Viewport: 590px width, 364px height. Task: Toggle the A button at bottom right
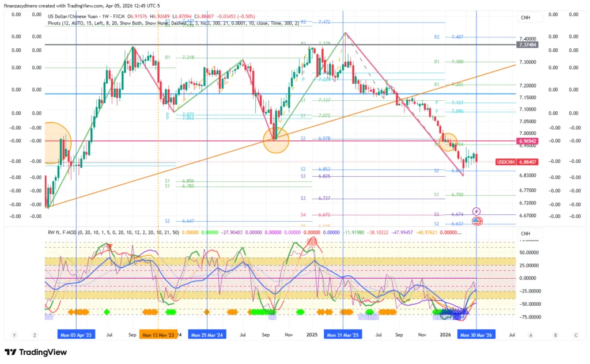point(530,335)
